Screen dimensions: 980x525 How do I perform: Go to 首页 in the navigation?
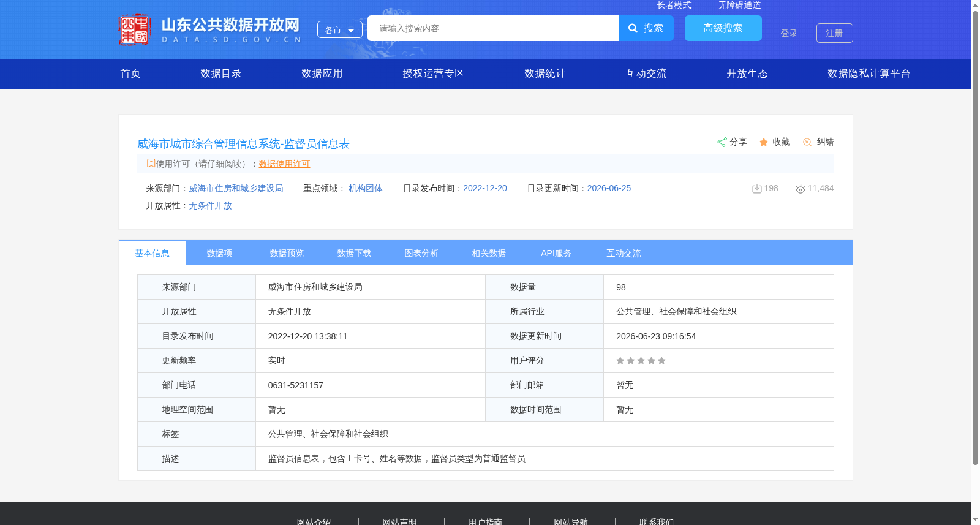[130, 74]
